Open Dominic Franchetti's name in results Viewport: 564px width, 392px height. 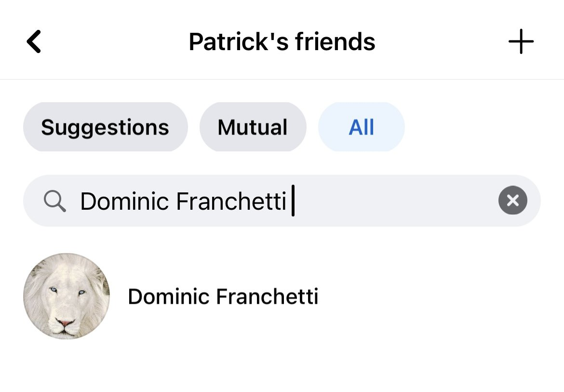click(x=223, y=297)
